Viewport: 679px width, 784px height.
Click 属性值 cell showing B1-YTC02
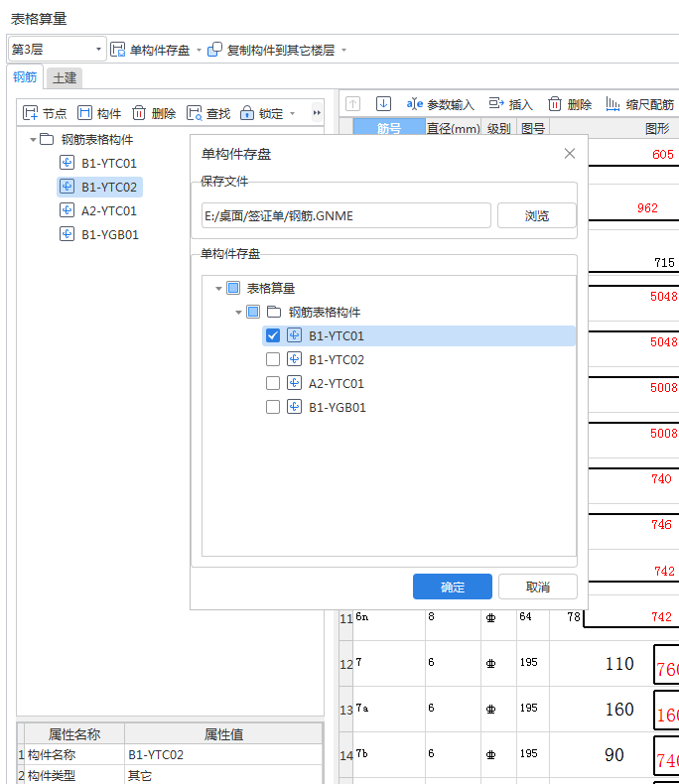[223, 754]
